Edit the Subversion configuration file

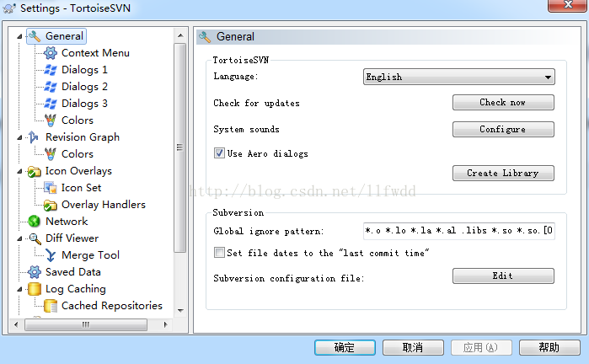click(x=503, y=276)
